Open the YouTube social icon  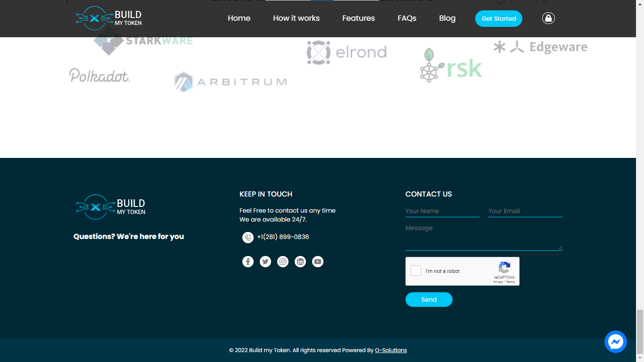click(318, 262)
